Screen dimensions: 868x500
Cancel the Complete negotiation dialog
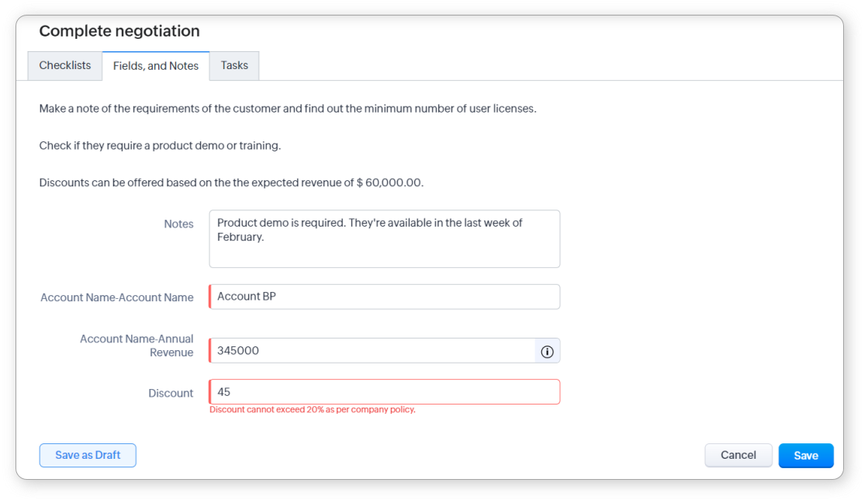point(738,456)
